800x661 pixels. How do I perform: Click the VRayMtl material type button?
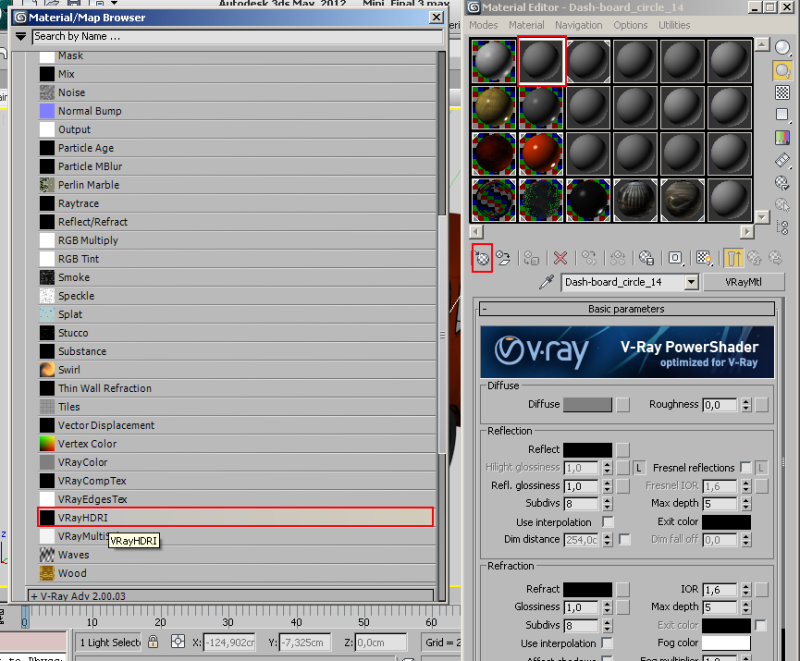click(743, 282)
